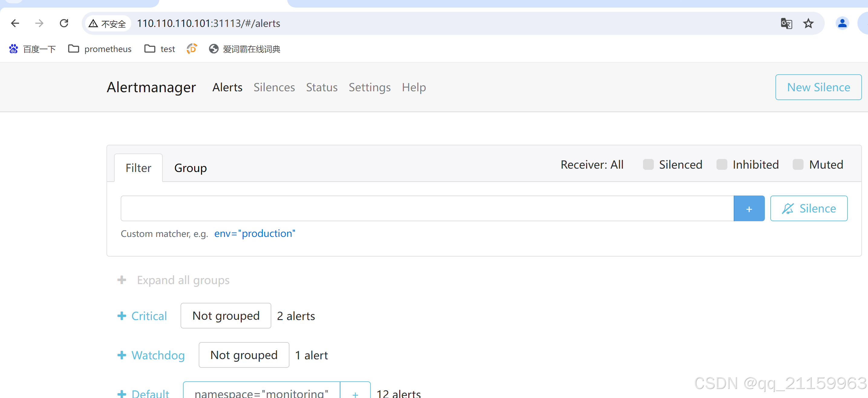The image size is (868, 398).
Task: Open the 百度一下 bookmark
Action: coord(32,49)
